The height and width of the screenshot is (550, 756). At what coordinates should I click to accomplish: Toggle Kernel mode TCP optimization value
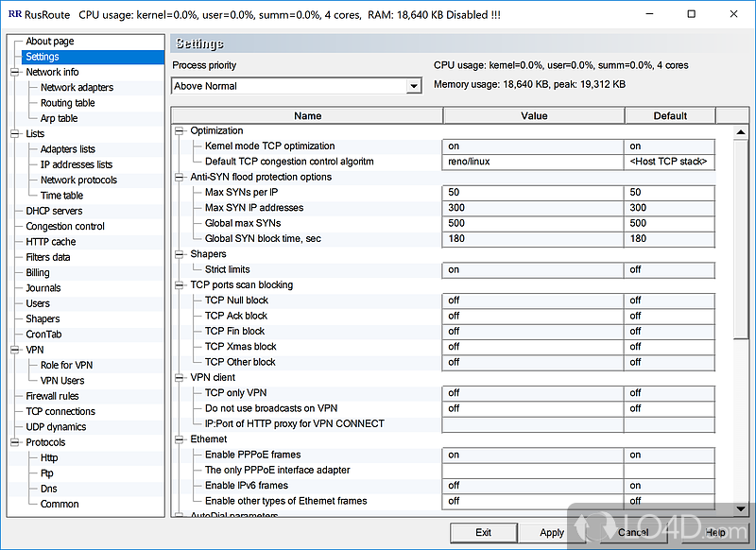tap(533, 146)
